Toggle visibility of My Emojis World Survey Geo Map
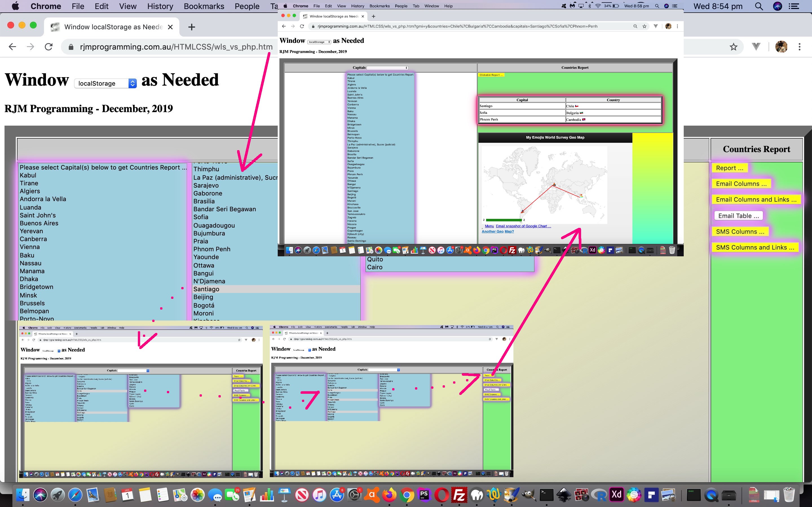The image size is (812, 507). [555, 137]
